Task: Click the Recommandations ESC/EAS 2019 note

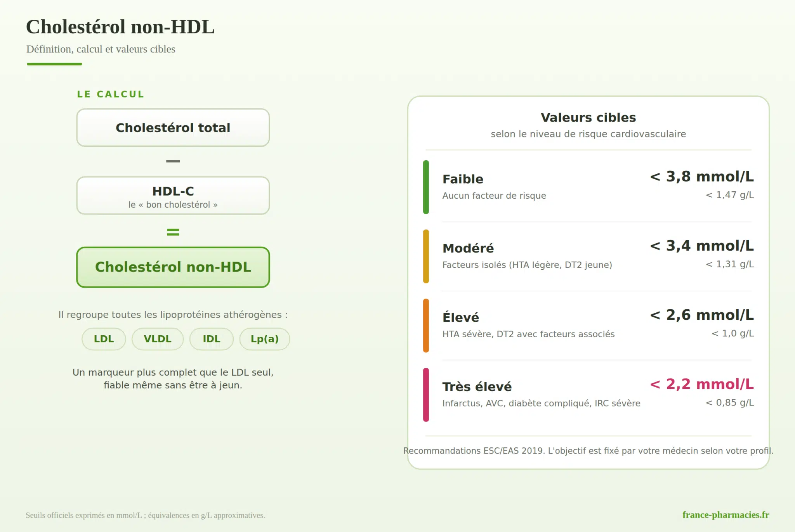Action: pos(588,451)
